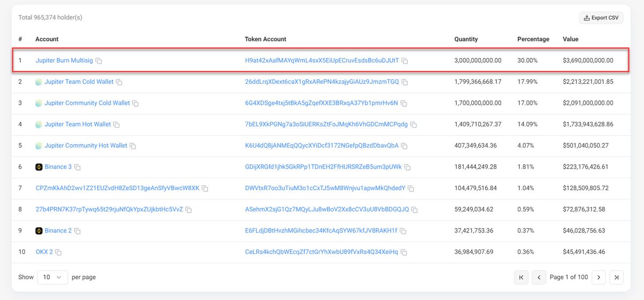Click the Jupiter logo beside Community Hot Wallet
The image size is (644, 300).
click(39, 146)
